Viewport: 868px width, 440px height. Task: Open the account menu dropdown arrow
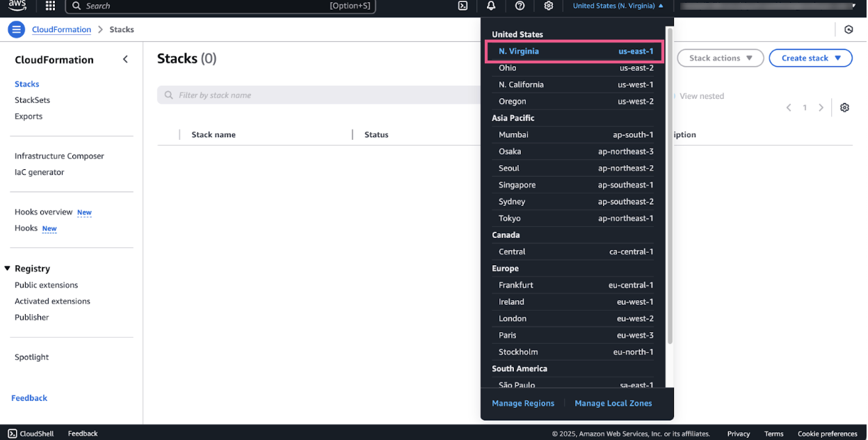click(x=853, y=6)
